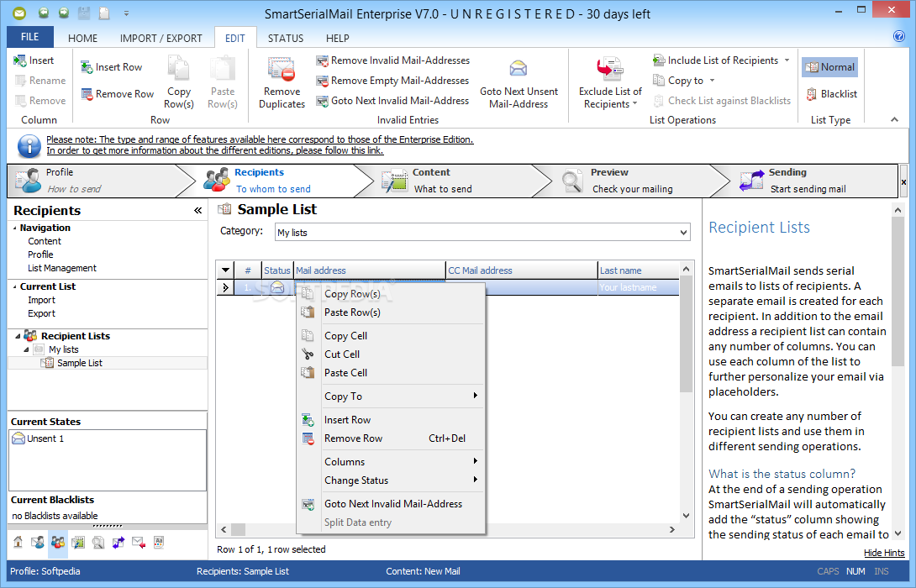Click the content editor icon in bottom toolbar
916x588 pixels.
click(x=77, y=543)
